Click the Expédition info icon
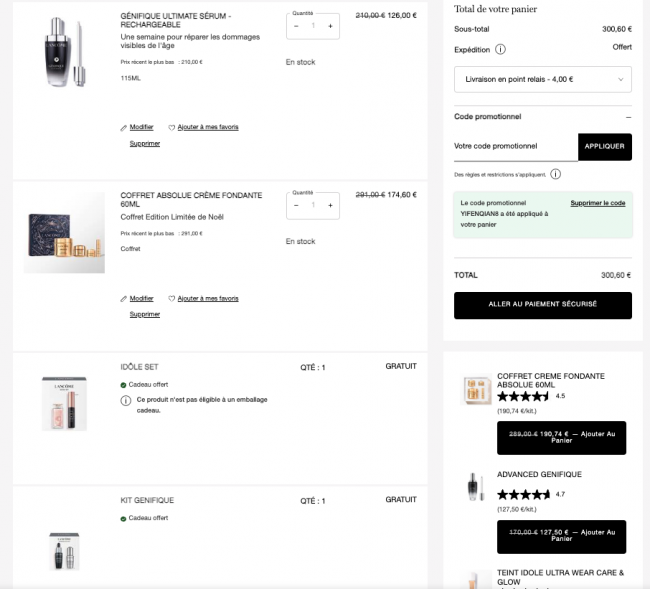Viewport: 650px width, 589px height. (500, 50)
